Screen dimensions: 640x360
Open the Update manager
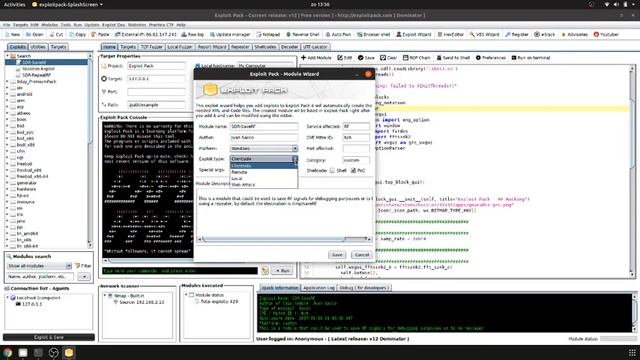230,35
